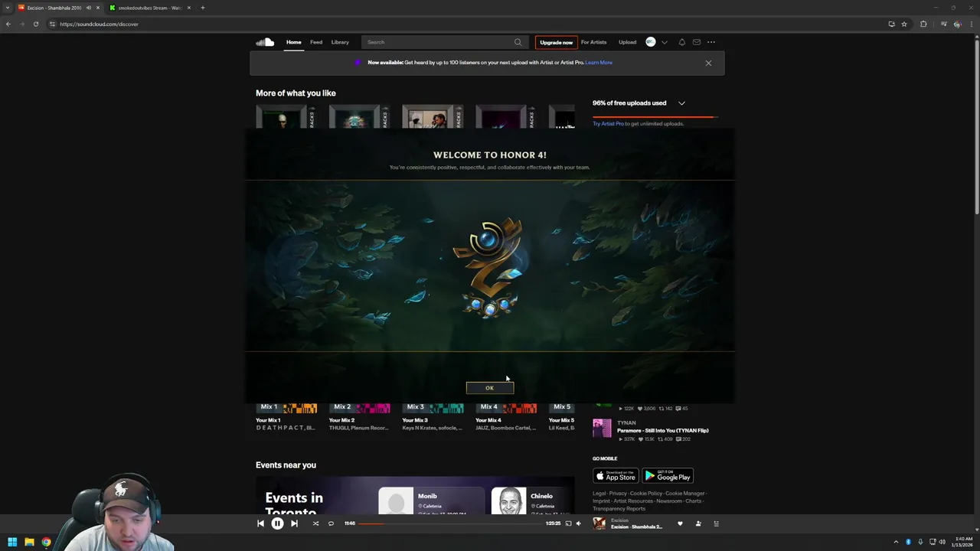The image size is (980, 551).
Task: Toggle the player volume mute icon
Action: click(x=578, y=523)
